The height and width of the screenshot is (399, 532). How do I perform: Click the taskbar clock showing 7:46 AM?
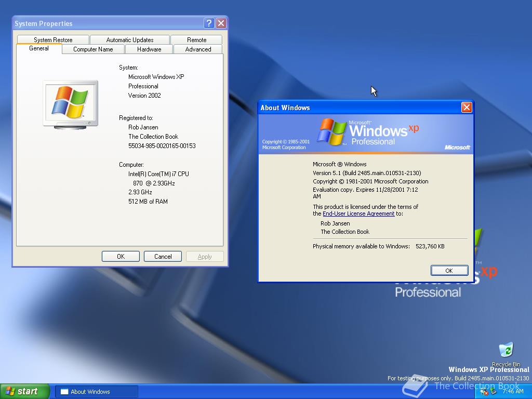[x=513, y=392]
